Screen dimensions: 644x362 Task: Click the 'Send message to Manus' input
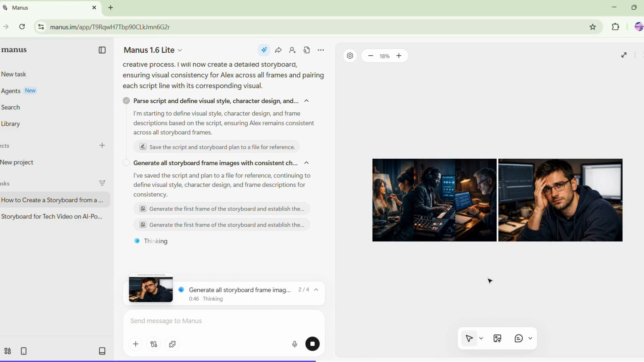click(224, 321)
